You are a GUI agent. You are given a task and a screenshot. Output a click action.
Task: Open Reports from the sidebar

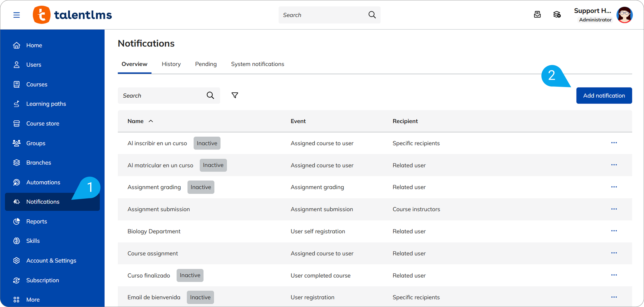tap(36, 221)
